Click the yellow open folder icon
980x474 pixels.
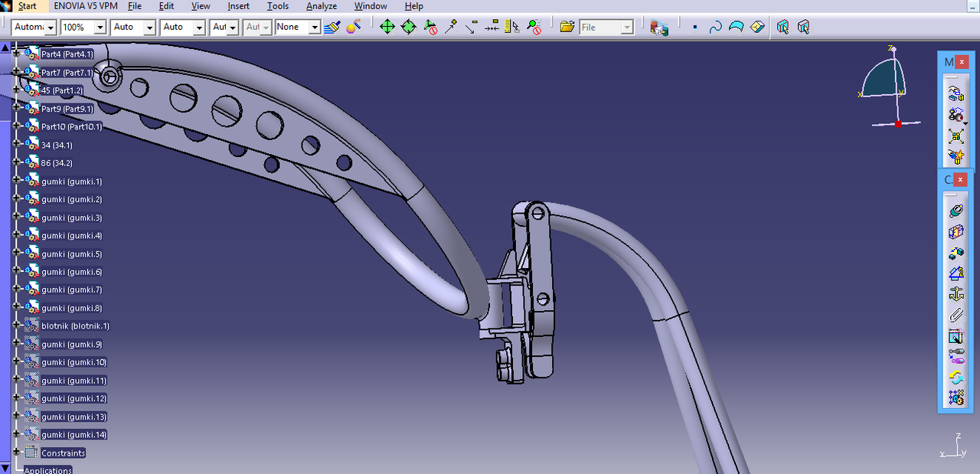click(567, 27)
